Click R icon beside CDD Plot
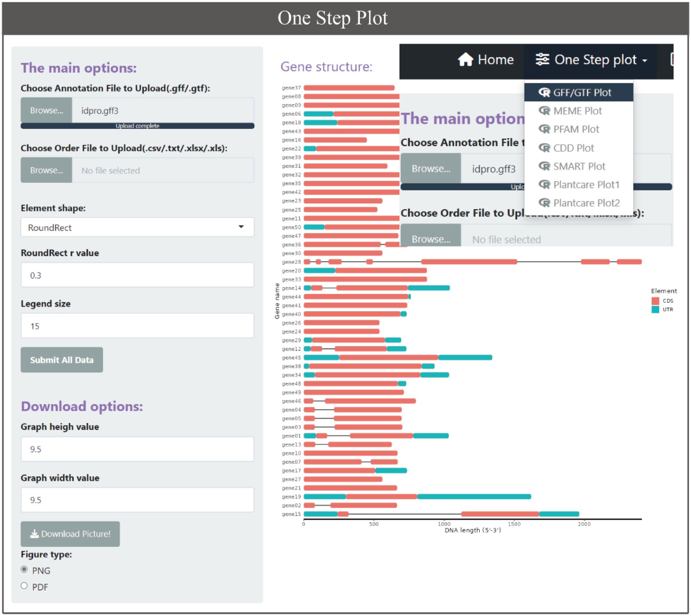The width and height of the screenshot is (691, 616). point(544,148)
